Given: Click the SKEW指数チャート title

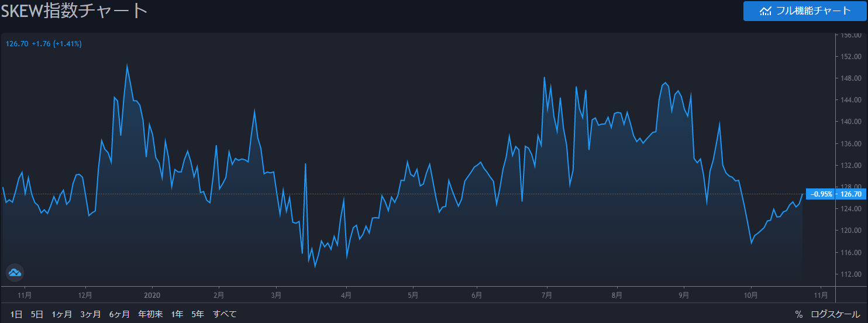Looking at the screenshot, I should pos(74,11).
